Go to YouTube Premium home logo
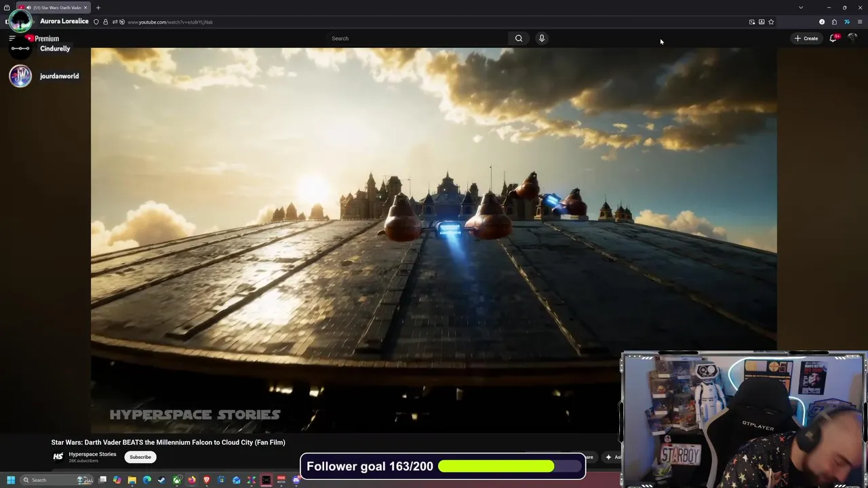 point(43,39)
